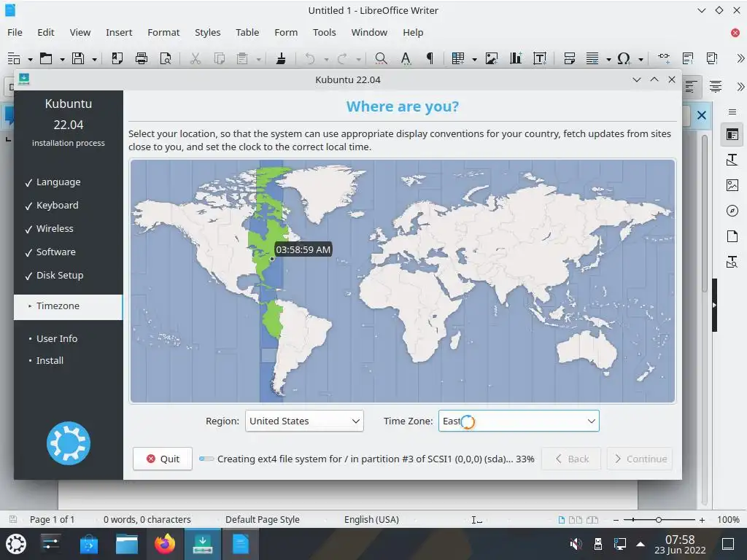Click the Insert Image icon
The width and height of the screenshot is (747, 560).
(491, 58)
